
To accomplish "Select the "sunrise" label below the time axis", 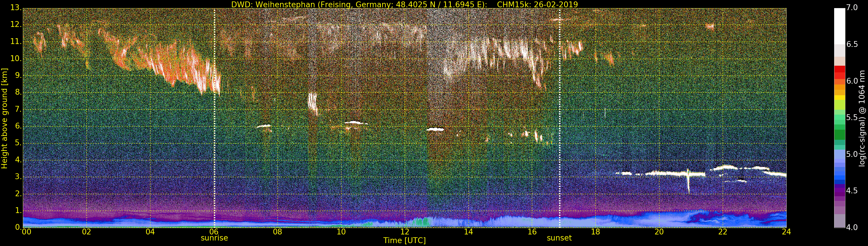I will (x=214, y=238).
